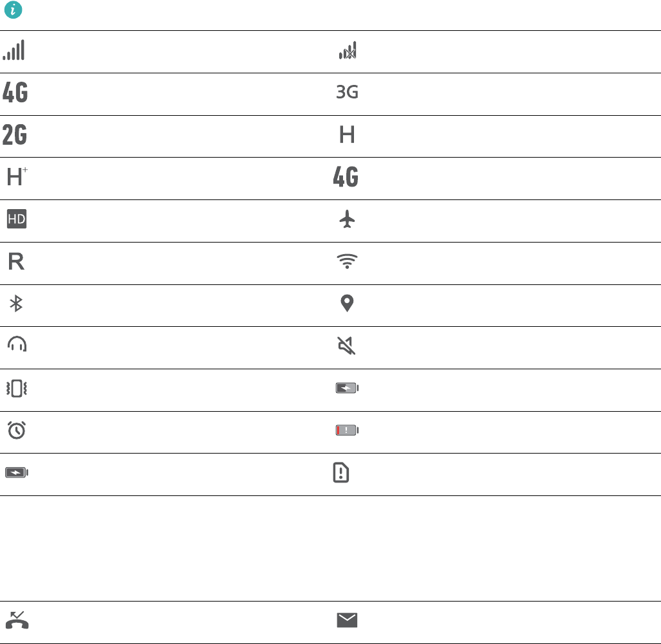Select the Wi-Fi signal icon
Viewport: 661px width, 644px height.
tap(347, 261)
